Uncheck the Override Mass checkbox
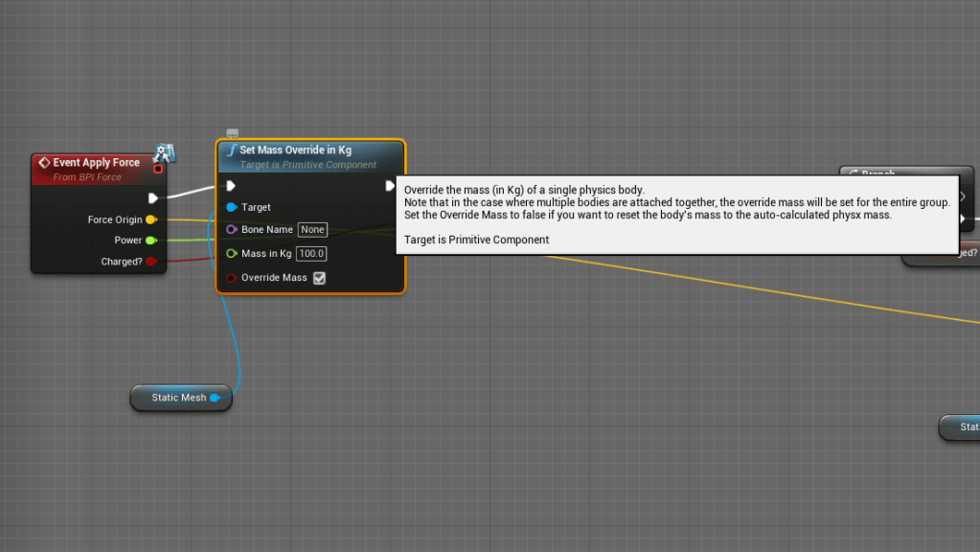Image resolution: width=980 pixels, height=552 pixels. (320, 278)
